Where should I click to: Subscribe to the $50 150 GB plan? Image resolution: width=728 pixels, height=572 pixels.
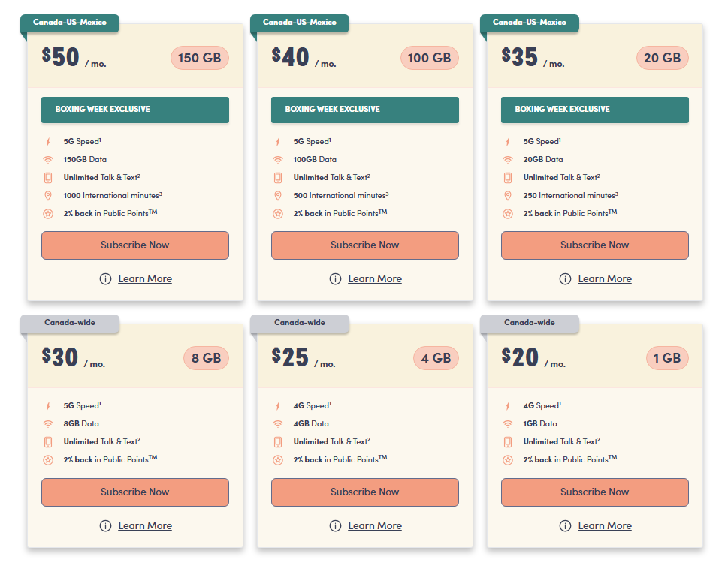tap(135, 245)
